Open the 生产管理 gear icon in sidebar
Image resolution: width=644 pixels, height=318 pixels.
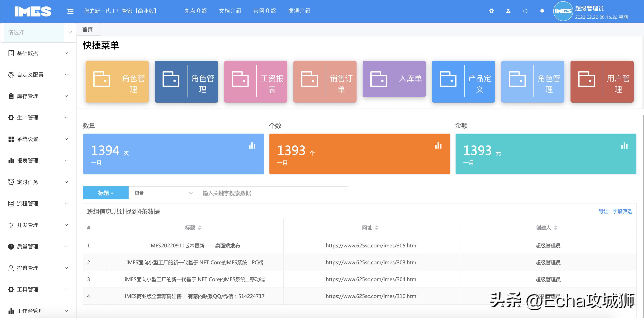pos(11,117)
